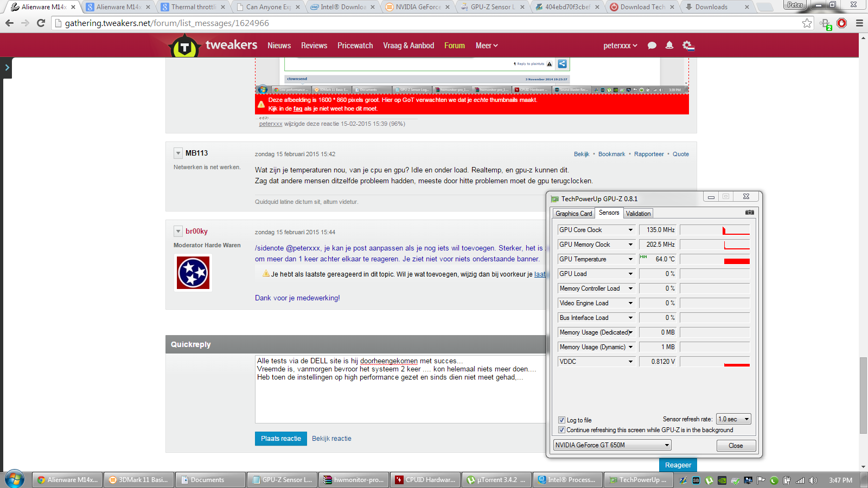Click the tweakers logo icon
This screenshot has height=488, width=868.
click(185, 47)
